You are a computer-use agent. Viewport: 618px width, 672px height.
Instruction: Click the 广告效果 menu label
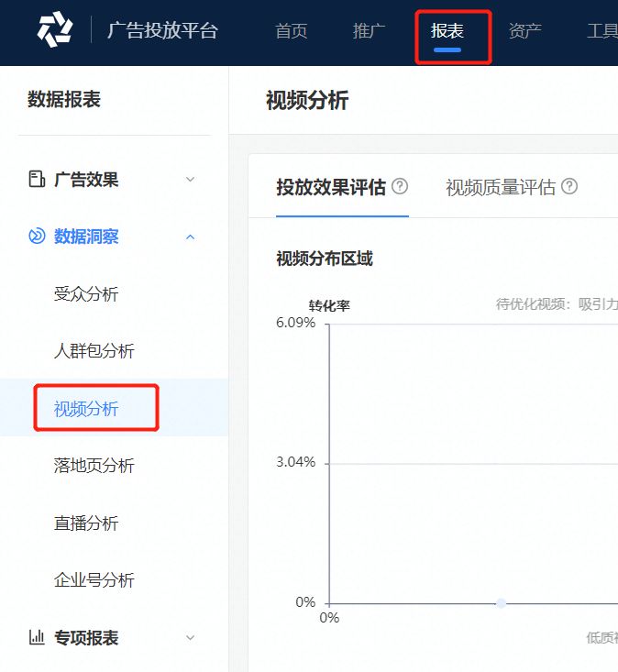coord(86,180)
